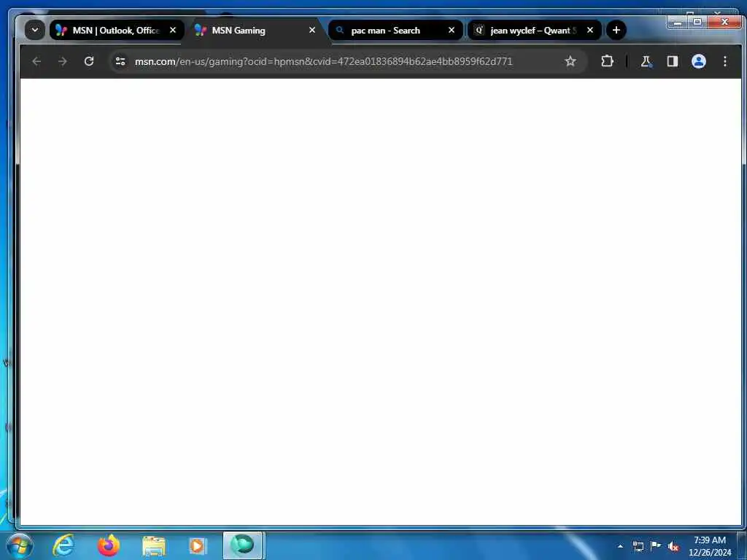The width and height of the screenshot is (747, 560).
Task: Close the jean wyclef – Qwant tab
Action: (590, 30)
